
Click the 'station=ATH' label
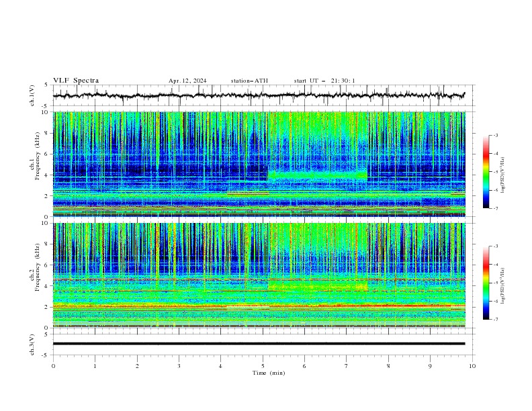(249, 81)
